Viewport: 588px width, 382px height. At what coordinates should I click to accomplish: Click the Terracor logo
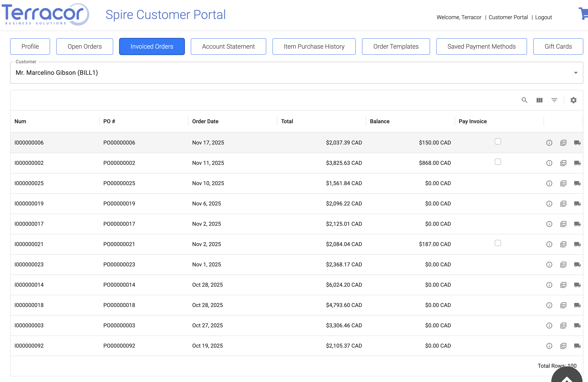(x=46, y=14)
